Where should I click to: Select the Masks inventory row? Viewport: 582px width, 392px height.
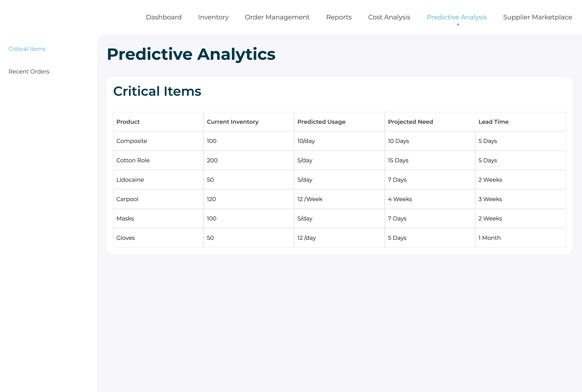click(x=125, y=218)
